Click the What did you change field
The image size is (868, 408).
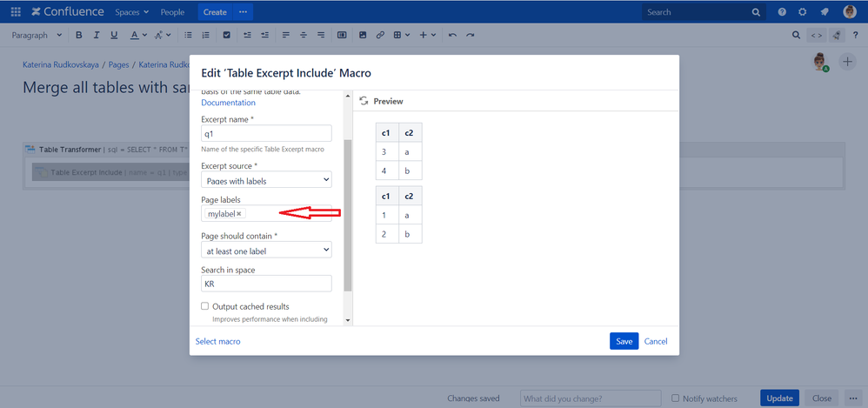pos(591,398)
